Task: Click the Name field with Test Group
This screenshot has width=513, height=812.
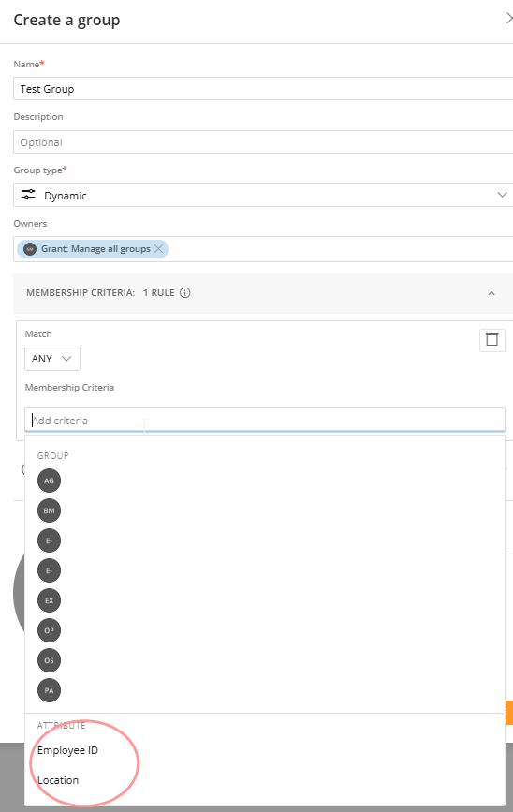Action: pyautogui.click(x=263, y=89)
